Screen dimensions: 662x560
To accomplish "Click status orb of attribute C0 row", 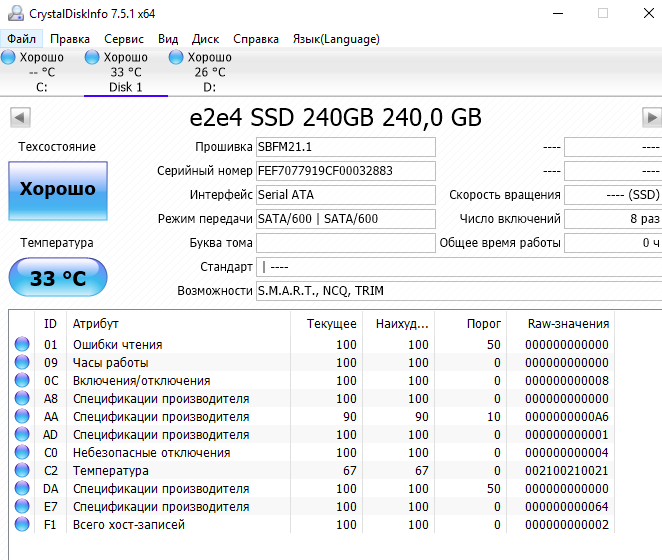I will [x=22, y=452].
